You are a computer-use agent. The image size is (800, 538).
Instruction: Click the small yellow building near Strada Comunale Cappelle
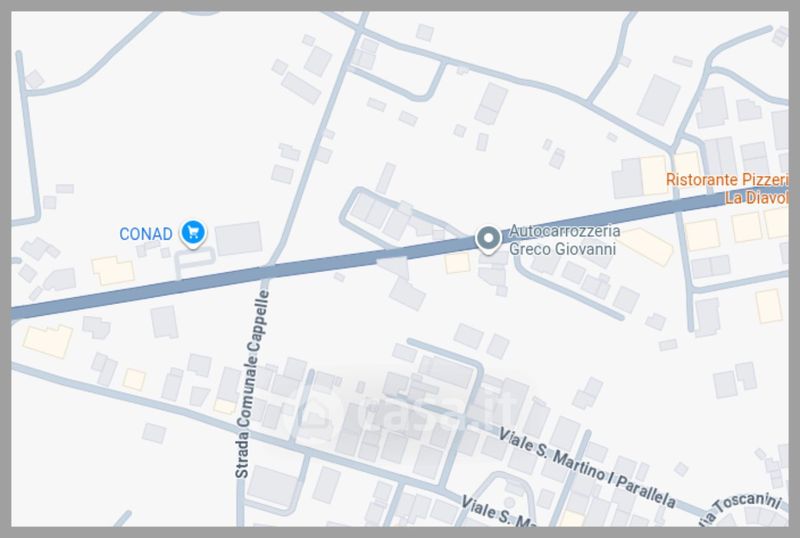click(224, 406)
